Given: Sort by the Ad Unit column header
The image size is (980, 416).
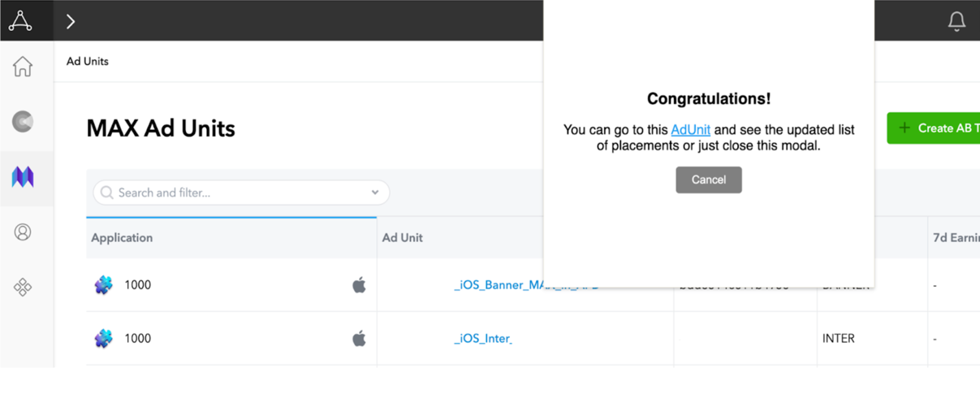Looking at the screenshot, I should [x=403, y=238].
